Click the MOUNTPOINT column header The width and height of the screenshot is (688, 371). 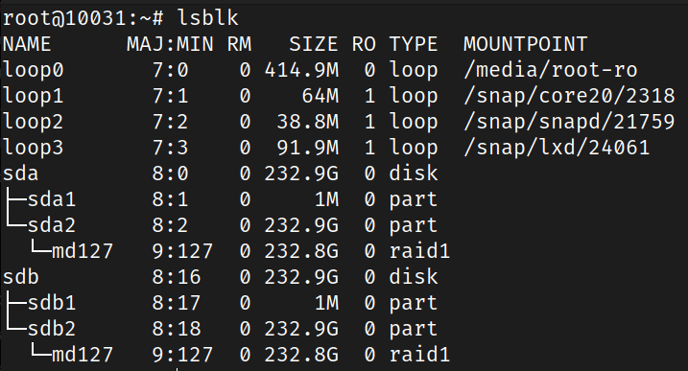click(x=525, y=44)
